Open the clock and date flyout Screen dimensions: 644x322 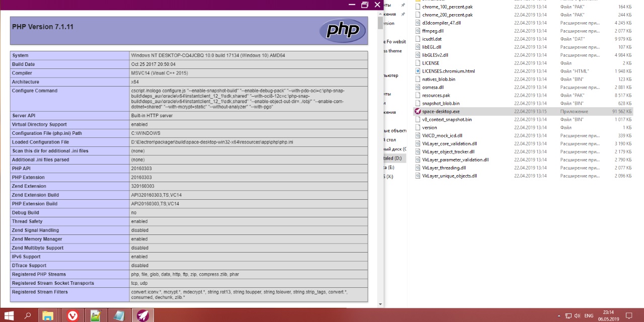608,315
